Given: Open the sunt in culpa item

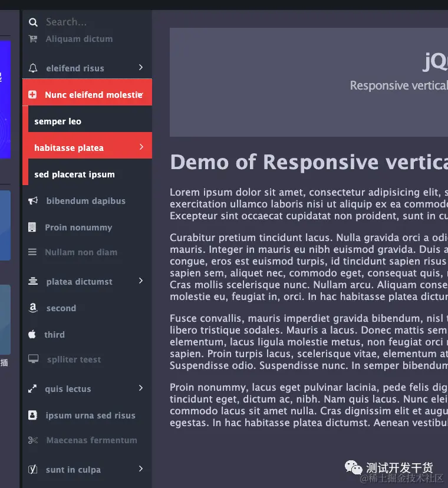Looking at the screenshot, I should [73, 470].
